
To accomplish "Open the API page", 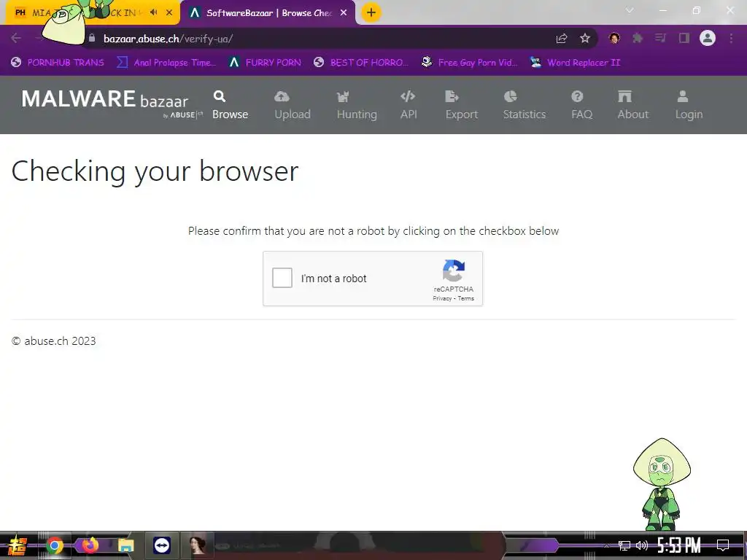I will [x=409, y=106].
